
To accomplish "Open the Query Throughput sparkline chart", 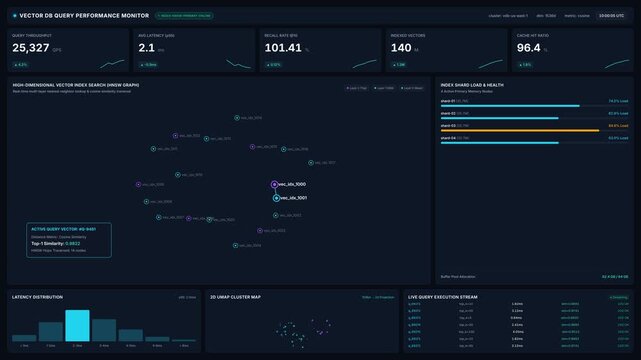I will coord(112,64).
